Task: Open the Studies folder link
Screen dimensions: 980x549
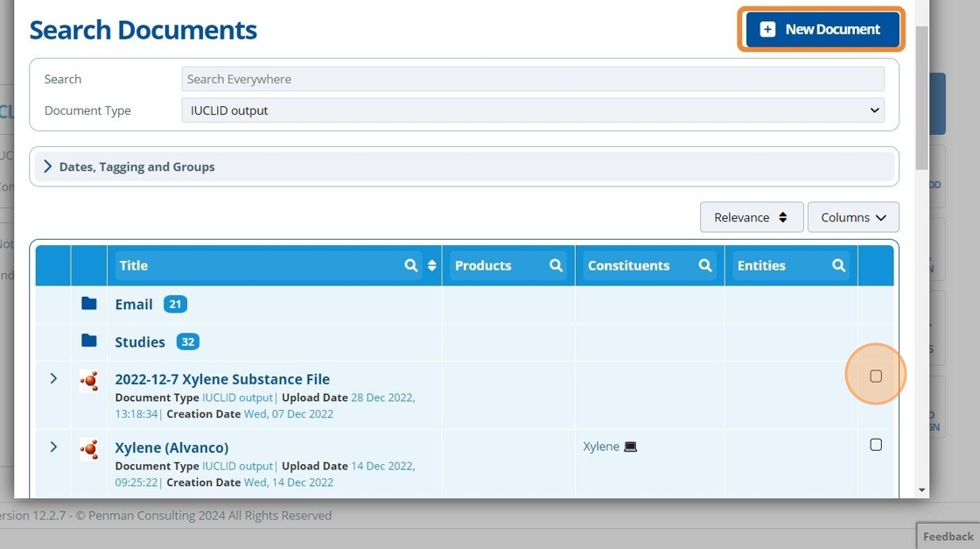Action: (140, 342)
